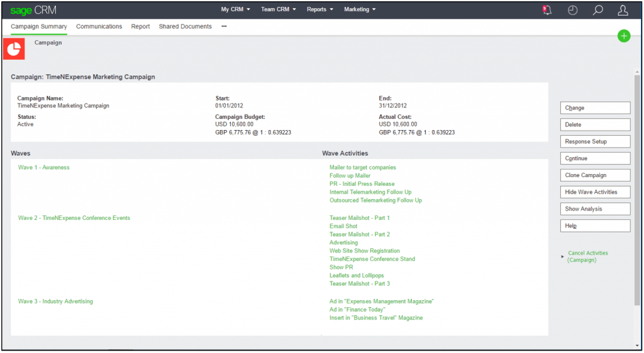Open PR - Initial Press Release activity

(362, 183)
